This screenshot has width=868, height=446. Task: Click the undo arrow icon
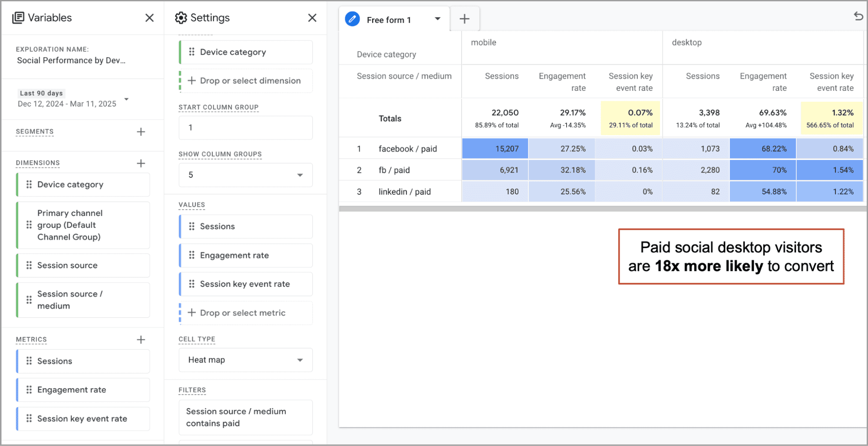pos(858,17)
